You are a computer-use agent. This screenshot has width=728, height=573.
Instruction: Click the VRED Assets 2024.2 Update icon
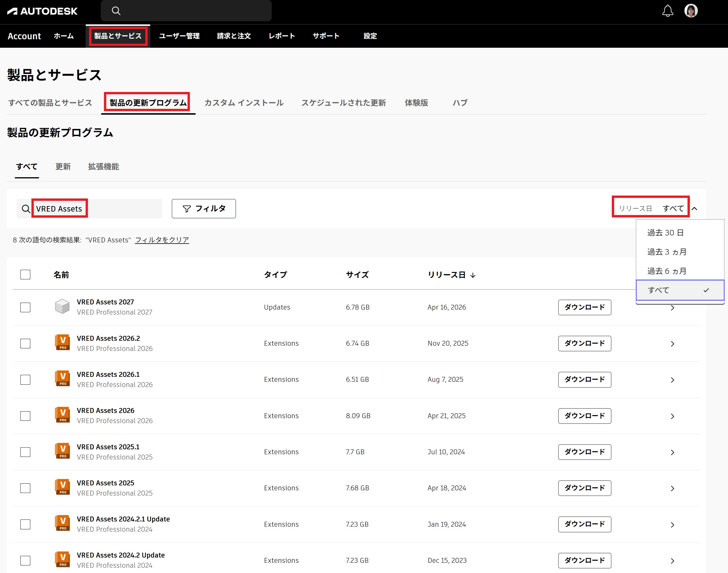[62, 560]
